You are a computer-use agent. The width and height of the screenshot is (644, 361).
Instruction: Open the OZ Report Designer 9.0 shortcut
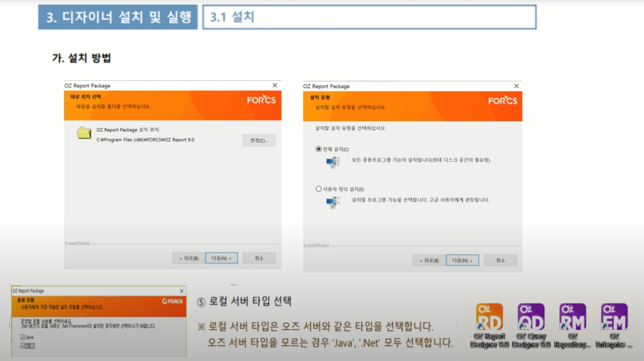[489, 325]
